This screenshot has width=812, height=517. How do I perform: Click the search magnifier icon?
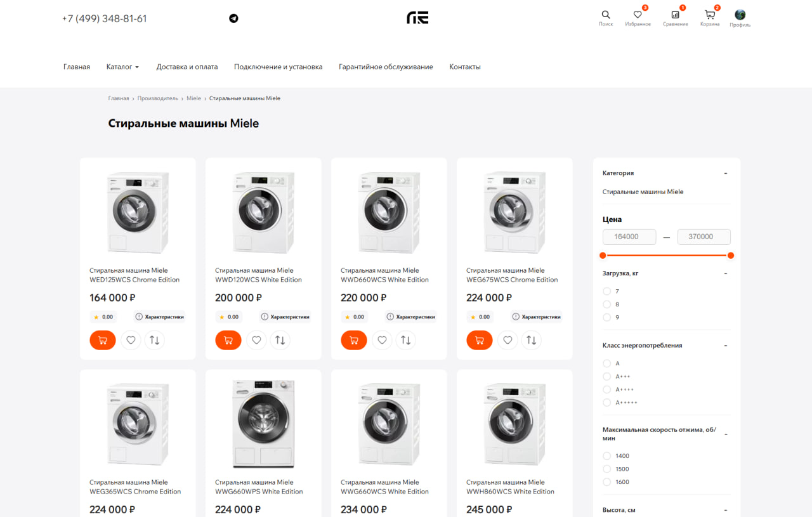click(606, 15)
